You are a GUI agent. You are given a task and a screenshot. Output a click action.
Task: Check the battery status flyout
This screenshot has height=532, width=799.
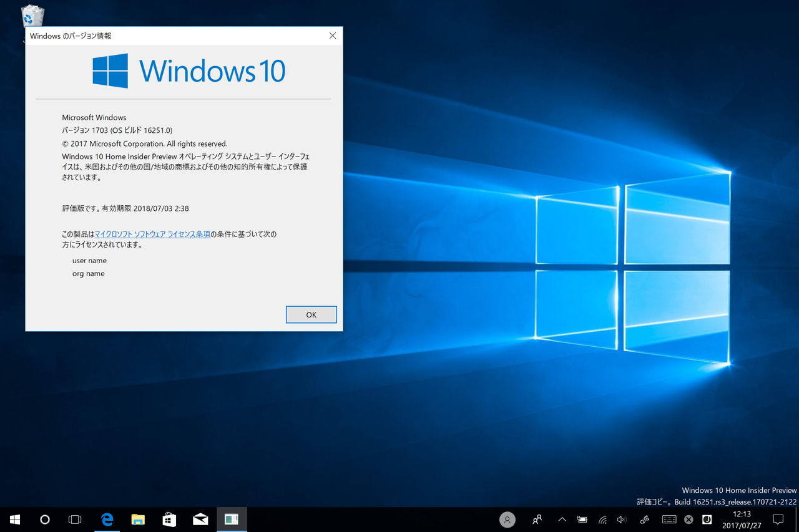click(582, 519)
